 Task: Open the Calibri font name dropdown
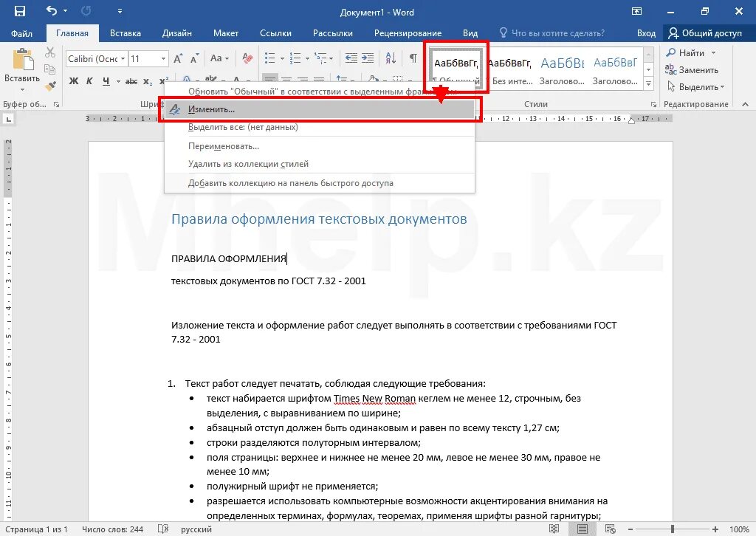123,59
